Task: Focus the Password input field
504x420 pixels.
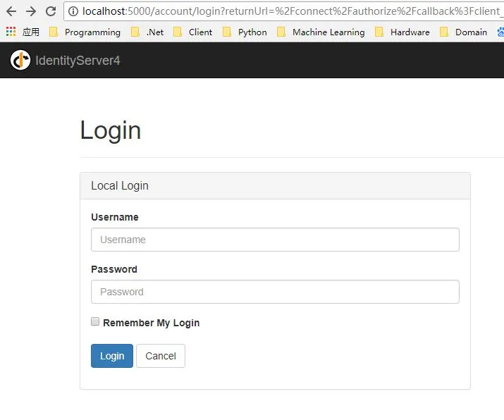Action: pos(275,292)
